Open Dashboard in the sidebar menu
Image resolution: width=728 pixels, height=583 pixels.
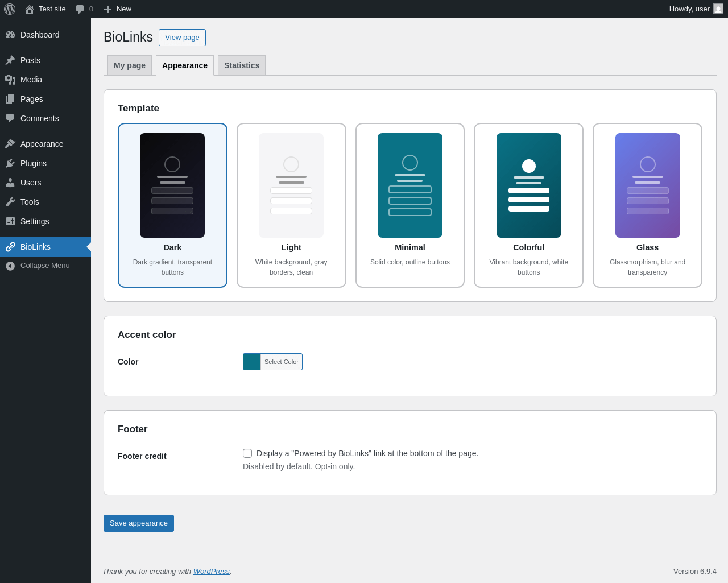[45, 35]
